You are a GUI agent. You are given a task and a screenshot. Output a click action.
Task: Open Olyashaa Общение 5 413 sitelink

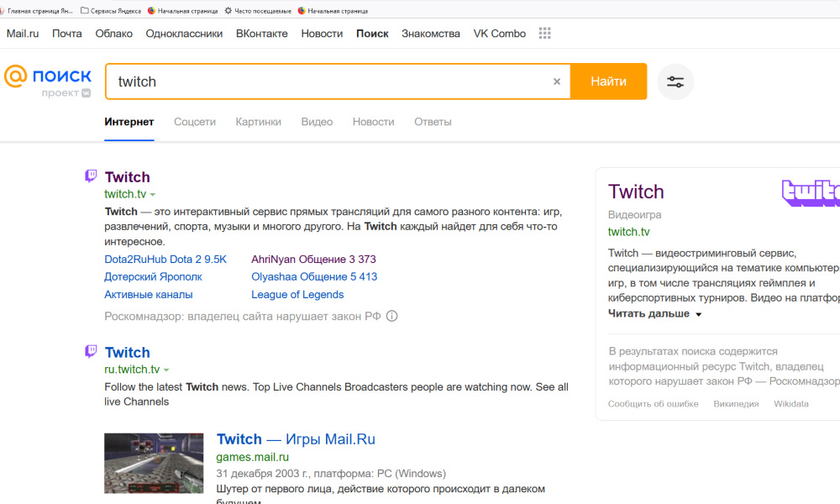click(x=314, y=277)
